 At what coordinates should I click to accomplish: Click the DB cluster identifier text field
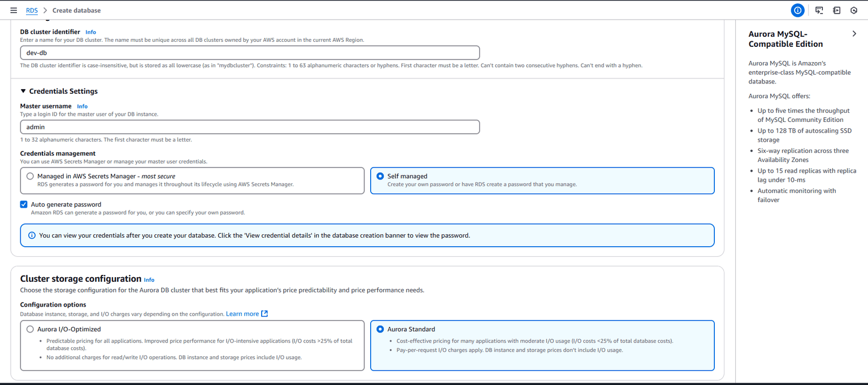point(250,53)
